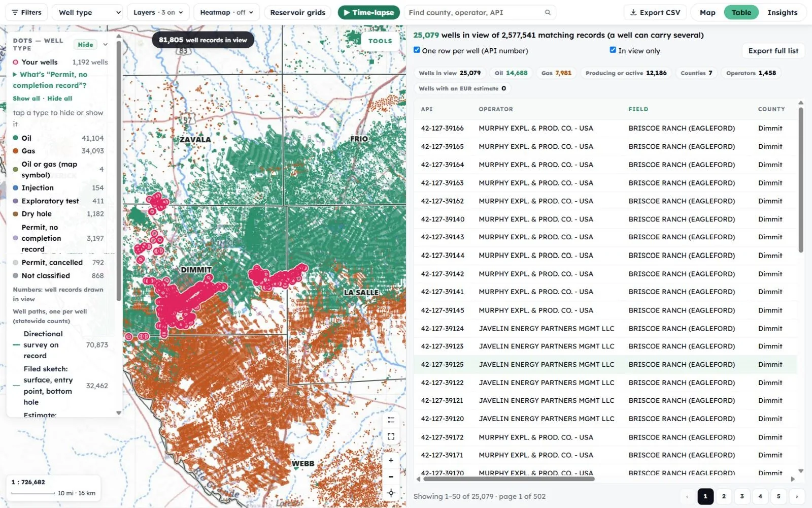Open the Insights tab
Viewport: 812px width, 508px height.
pyautogui.click(x=782, y=12)
